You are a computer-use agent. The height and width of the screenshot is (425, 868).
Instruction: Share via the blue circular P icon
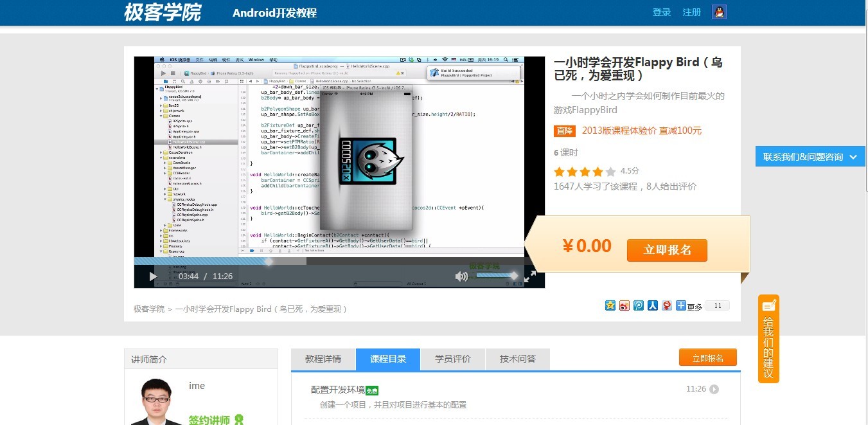click(x=639, y=305)
